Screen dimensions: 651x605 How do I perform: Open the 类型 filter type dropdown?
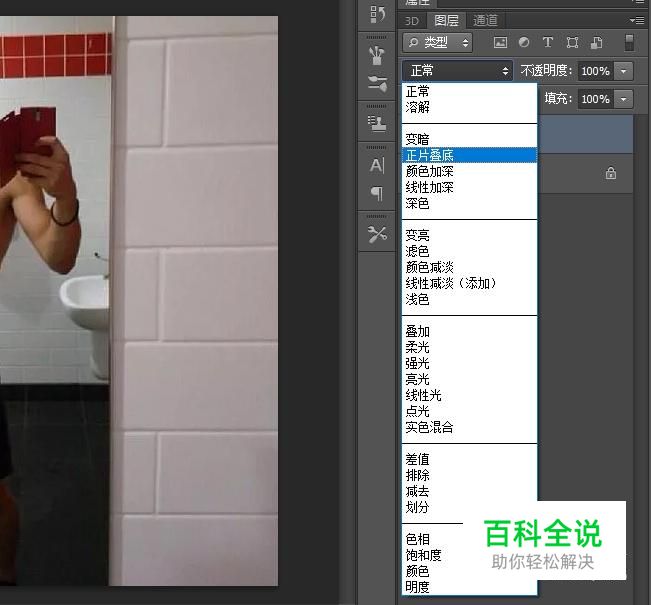[438, 42]
